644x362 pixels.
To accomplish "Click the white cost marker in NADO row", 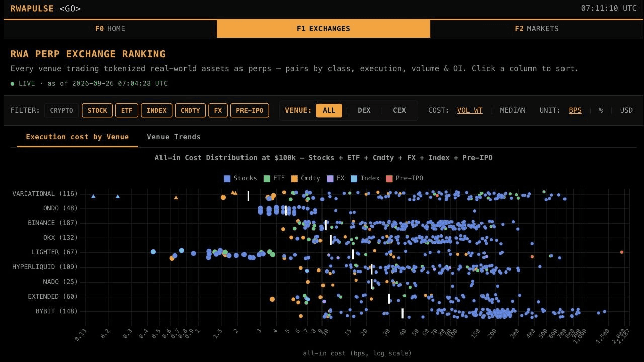I will click(372, 284).
